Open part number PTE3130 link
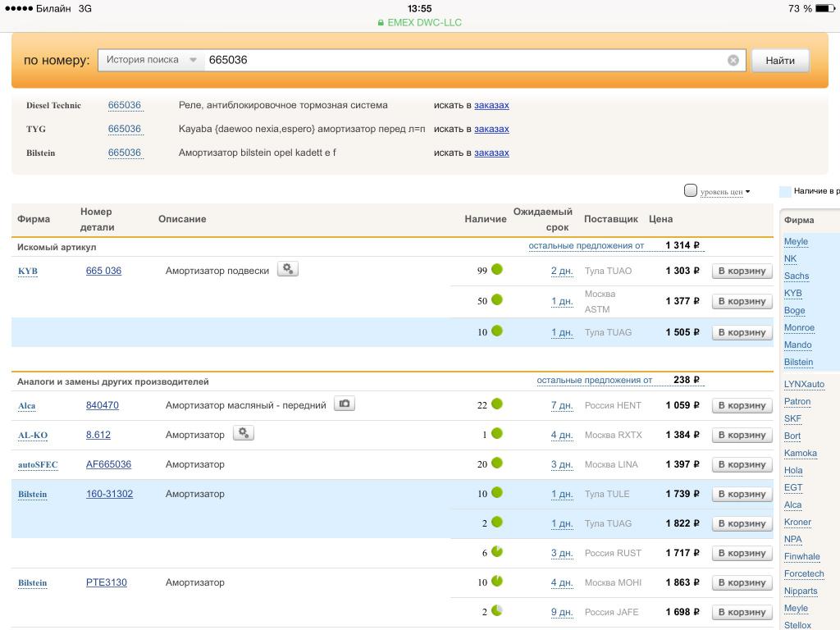 [x=106, y=582]
